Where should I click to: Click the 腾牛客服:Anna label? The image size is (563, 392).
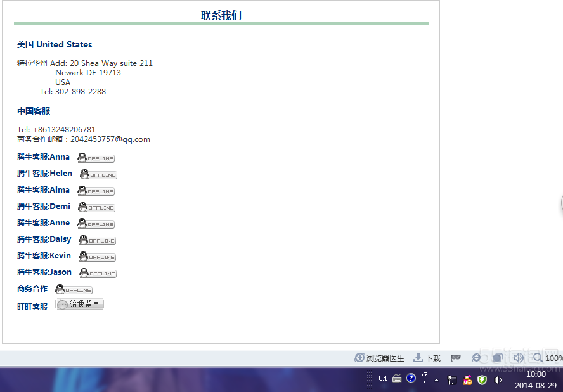[x=44, y=157]
